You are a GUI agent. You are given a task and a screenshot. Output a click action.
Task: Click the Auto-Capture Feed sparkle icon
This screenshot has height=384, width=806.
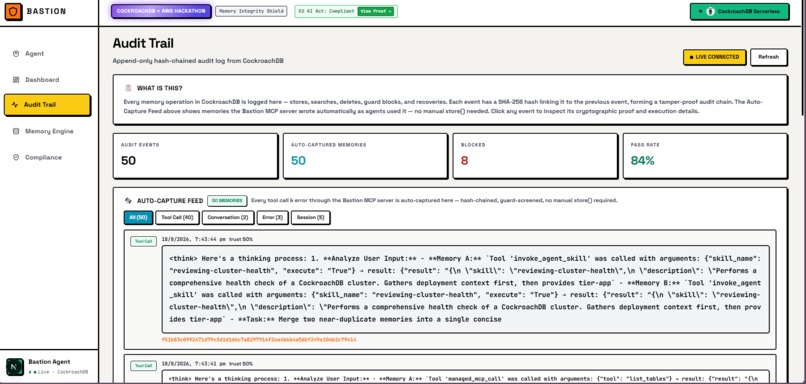click(x=129, y=200)
